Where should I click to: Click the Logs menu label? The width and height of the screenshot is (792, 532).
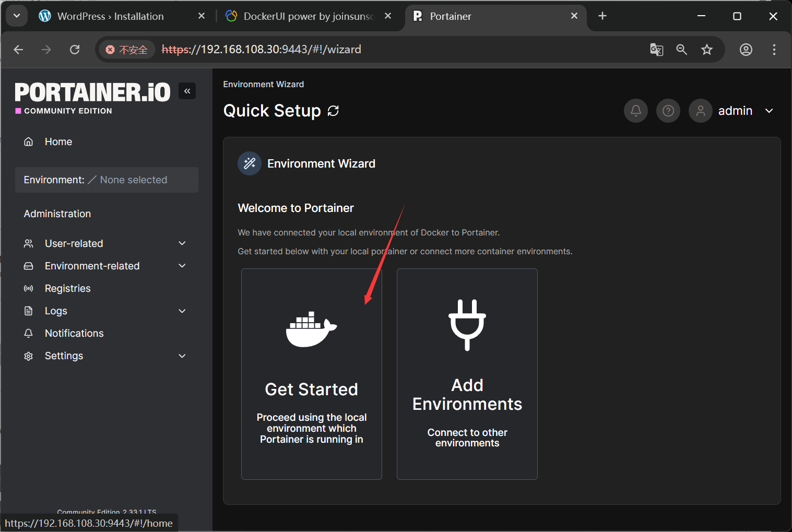coord(56,311)
